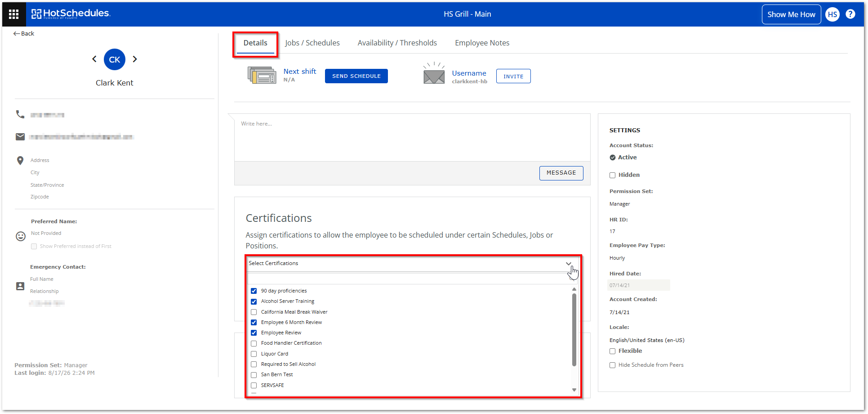Click the HotSchedules logo

pyautogui.click(x=71, y=14)
